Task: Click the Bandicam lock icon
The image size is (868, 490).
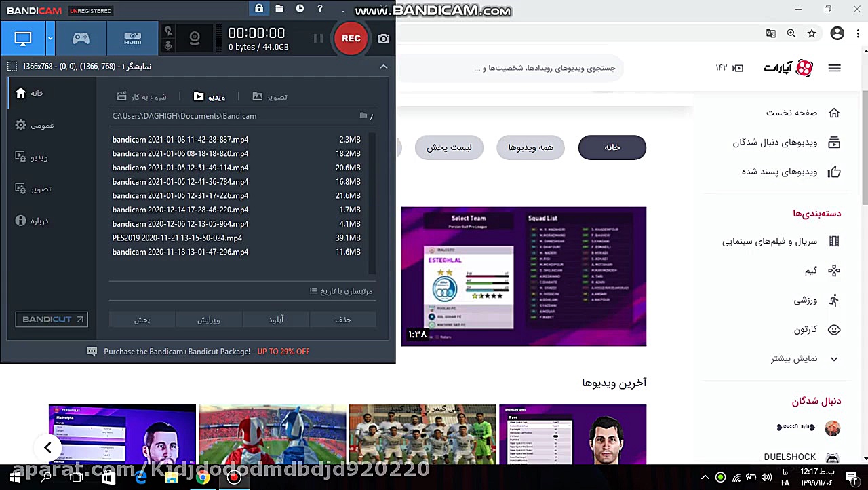Action: (x=259, y=9)
